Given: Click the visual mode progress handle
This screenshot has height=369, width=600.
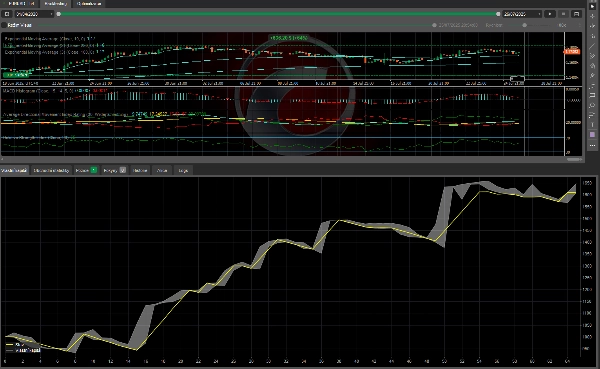Looking at the screenshot, I should tap(434, 25).
